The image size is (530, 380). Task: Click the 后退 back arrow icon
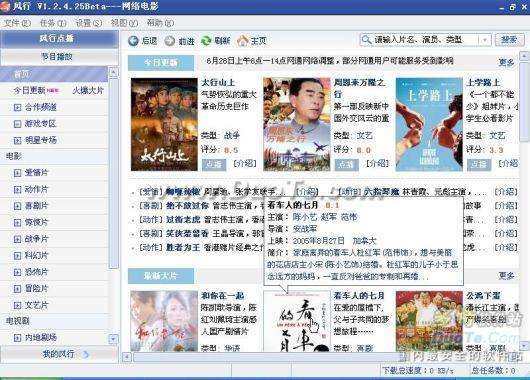coord(133,41)
